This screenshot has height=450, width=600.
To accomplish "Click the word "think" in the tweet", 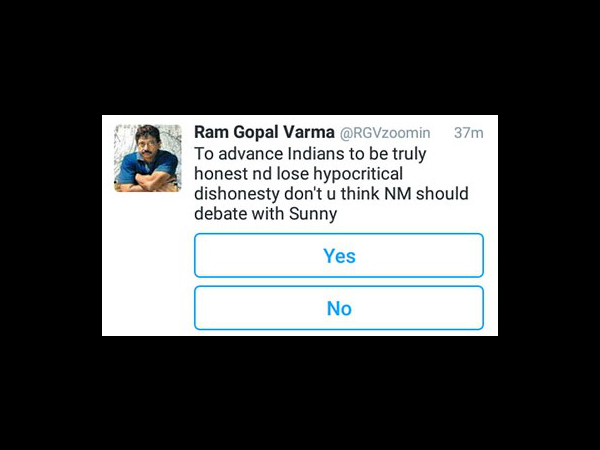I will tap(360, 194).
